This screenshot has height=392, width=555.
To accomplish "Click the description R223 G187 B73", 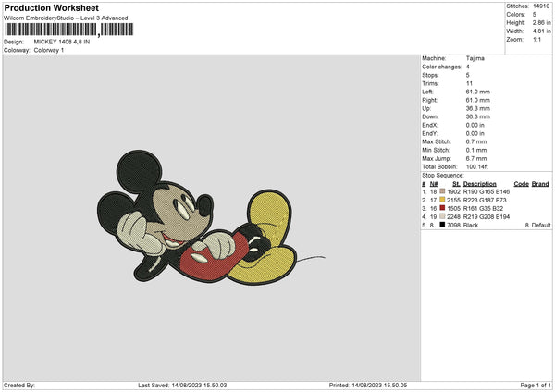I will (485, 201).
